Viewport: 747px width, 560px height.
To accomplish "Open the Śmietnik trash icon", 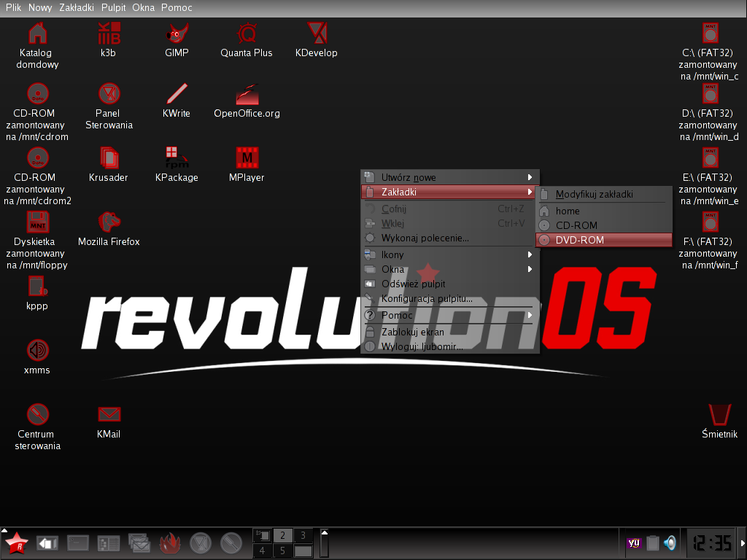I will [720, 415].
